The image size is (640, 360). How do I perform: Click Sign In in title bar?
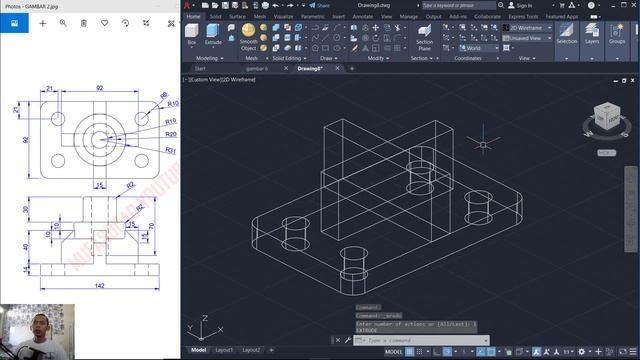(520, 5)
